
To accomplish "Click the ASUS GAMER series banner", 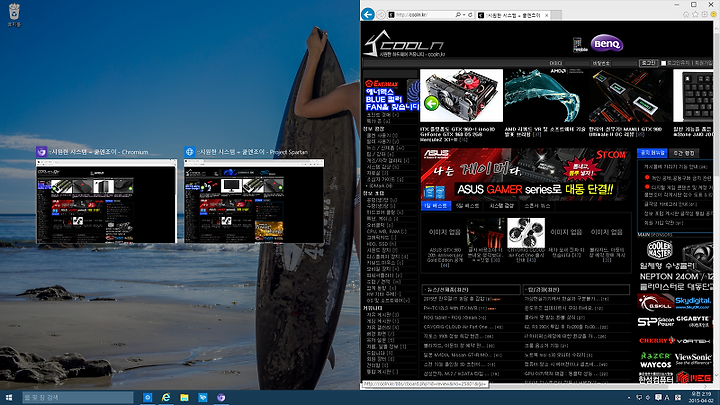I will click(x=526, y=173).
